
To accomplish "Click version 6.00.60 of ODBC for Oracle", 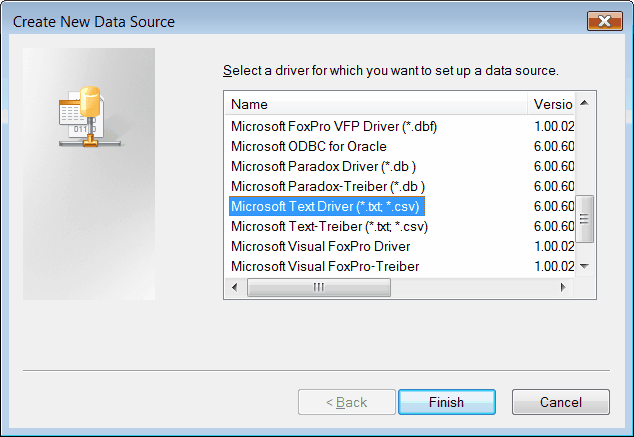I will pyautogui.click(x=554, y=146).
